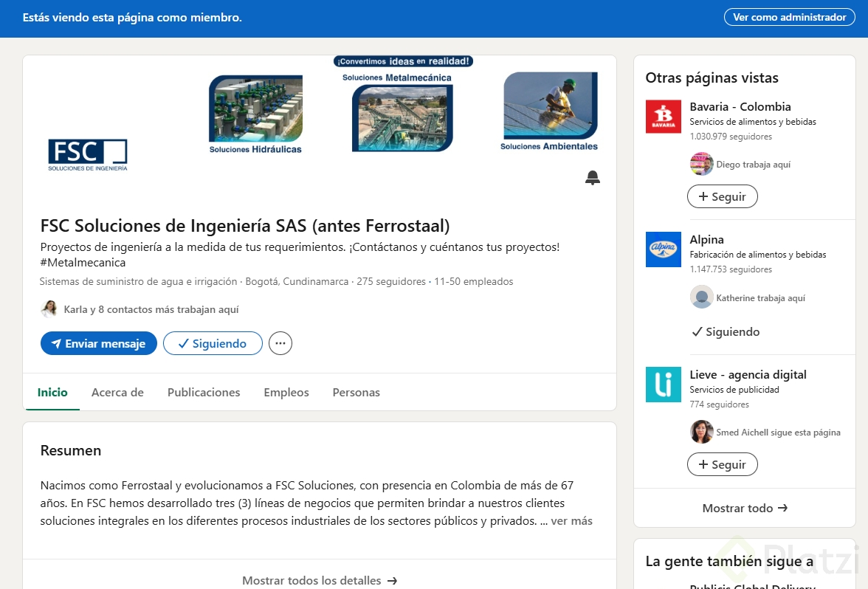
Task: Click Mostrar todos los detalles link
Action: point(320,580)
